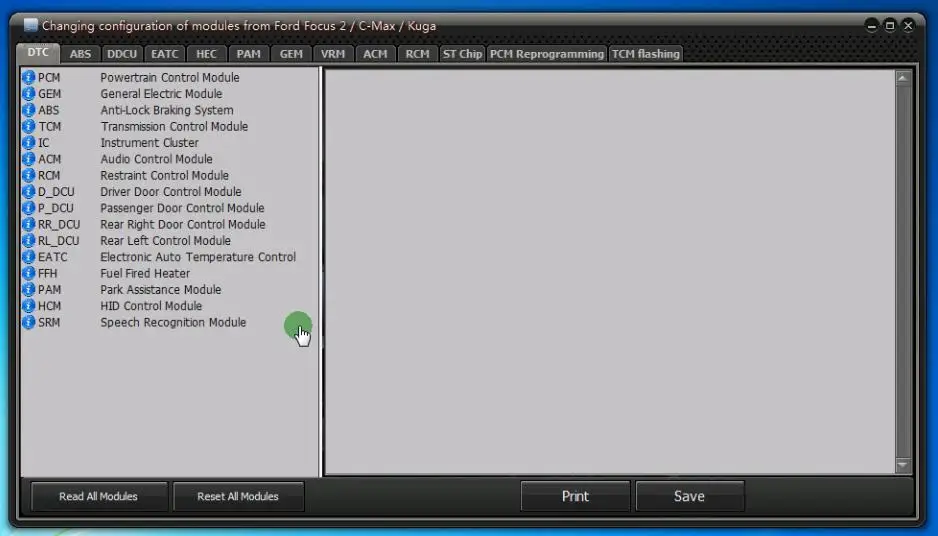Click the info icon beside GEM
The image size is (938, 536).
pos(28,93)
